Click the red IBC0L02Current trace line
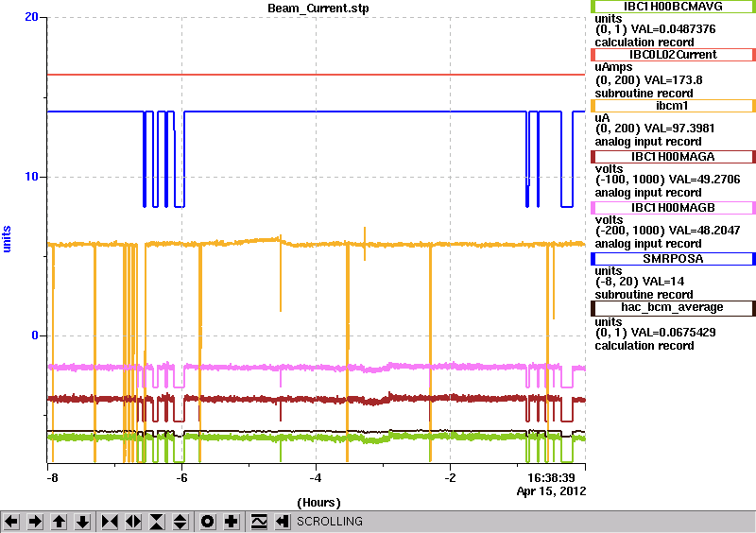The width and height of the screenshot is (756, 533). point(316,75)
